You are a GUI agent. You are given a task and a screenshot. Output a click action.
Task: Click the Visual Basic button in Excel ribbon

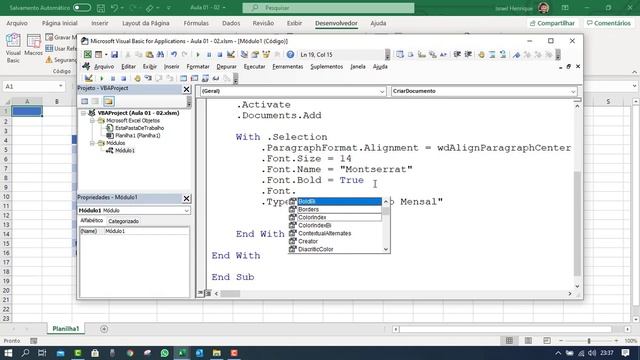click(13, 47)
